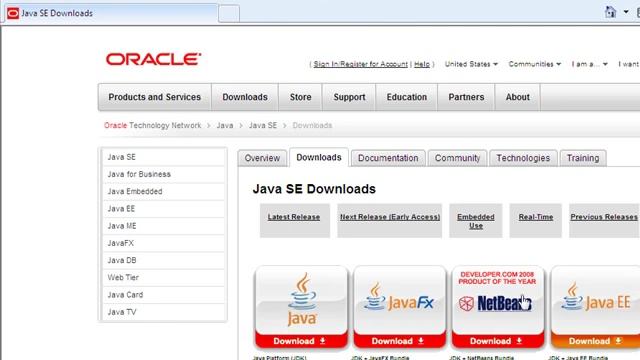Click Download button under NetBeans

tap(498, 341)
